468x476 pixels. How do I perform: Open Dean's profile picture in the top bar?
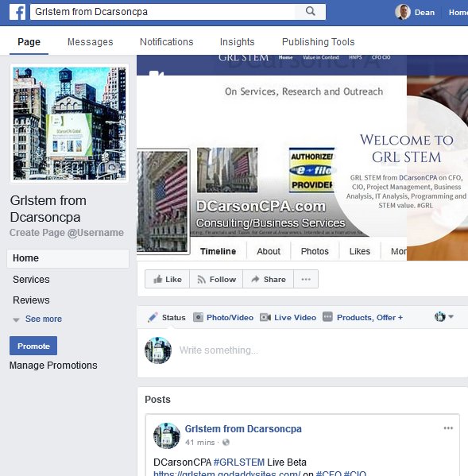(403, 12)
